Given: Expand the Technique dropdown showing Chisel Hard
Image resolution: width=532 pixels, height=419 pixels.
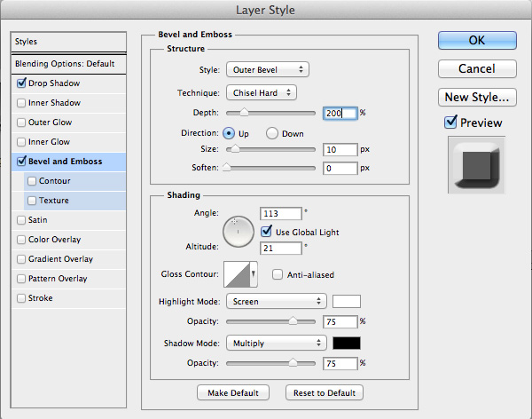Looking at the screenshot, I should [262, 92].
